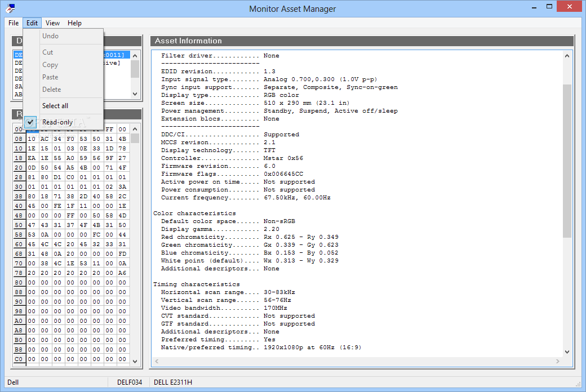Click status bar manufacturer 'Dell'
The image size is (586, 392).
click(x=13, y=382)
